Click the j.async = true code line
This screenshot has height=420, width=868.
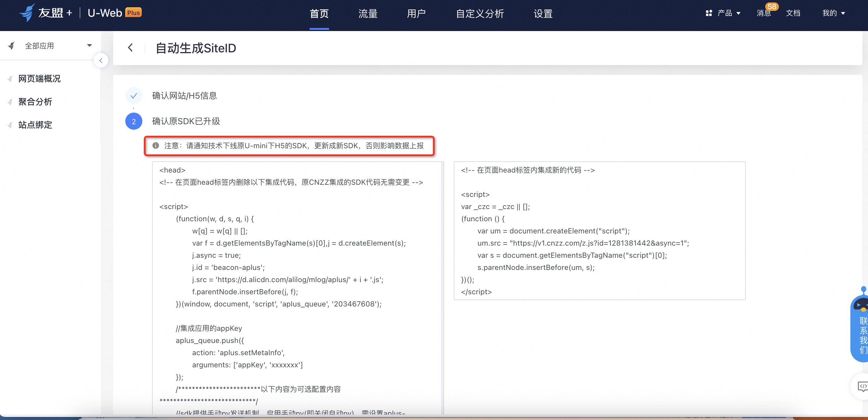tap(216, 255)
